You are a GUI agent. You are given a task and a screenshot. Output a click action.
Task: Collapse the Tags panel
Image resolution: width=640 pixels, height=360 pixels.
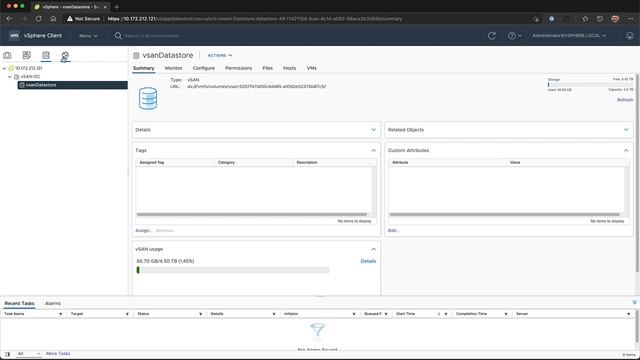point(373,150)
